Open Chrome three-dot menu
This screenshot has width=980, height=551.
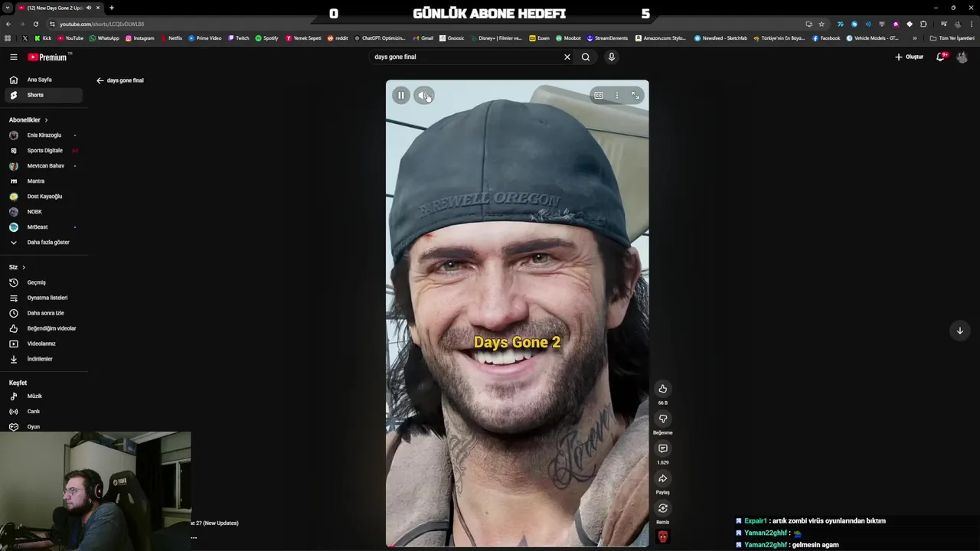(x=972, y=24)
